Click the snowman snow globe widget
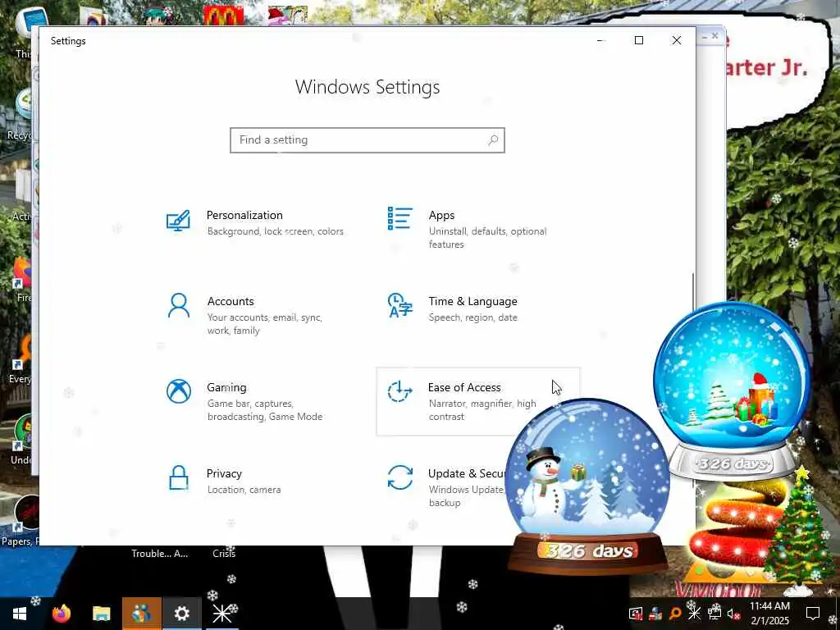Screen dimensions: 840x630 (x=587, y=486)
